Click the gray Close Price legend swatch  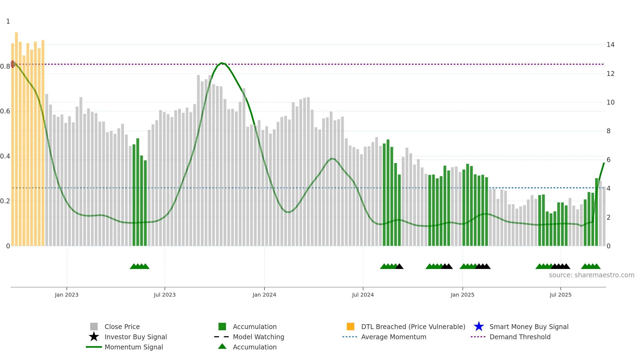tap(94, 327)
